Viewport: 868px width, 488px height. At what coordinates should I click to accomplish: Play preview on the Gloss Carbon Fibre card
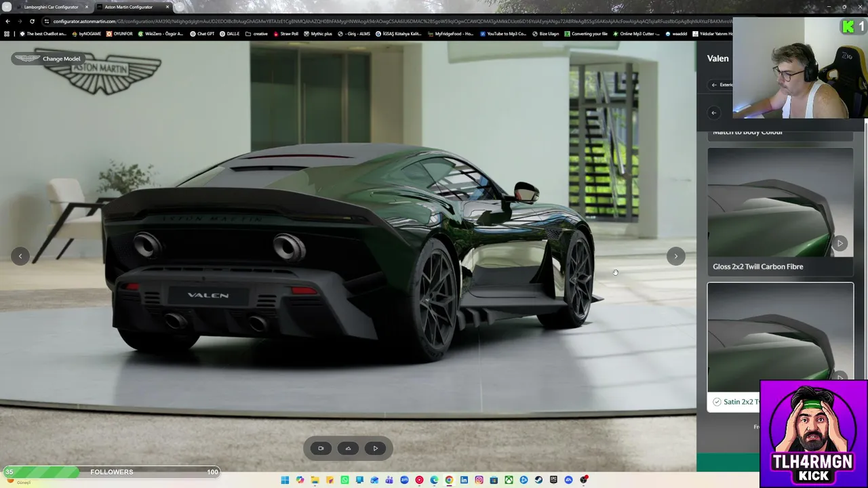coord(840,243)
